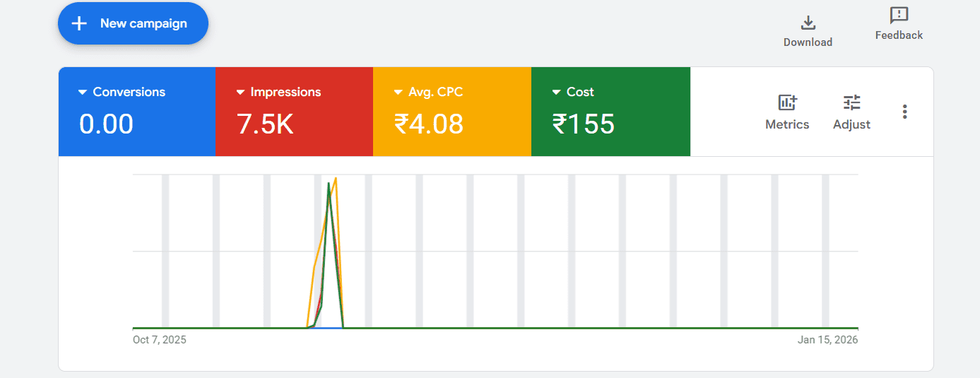Click the Metrics chart icon
The height and width of the screenshot is (378, 980).
tap(787, 102)
